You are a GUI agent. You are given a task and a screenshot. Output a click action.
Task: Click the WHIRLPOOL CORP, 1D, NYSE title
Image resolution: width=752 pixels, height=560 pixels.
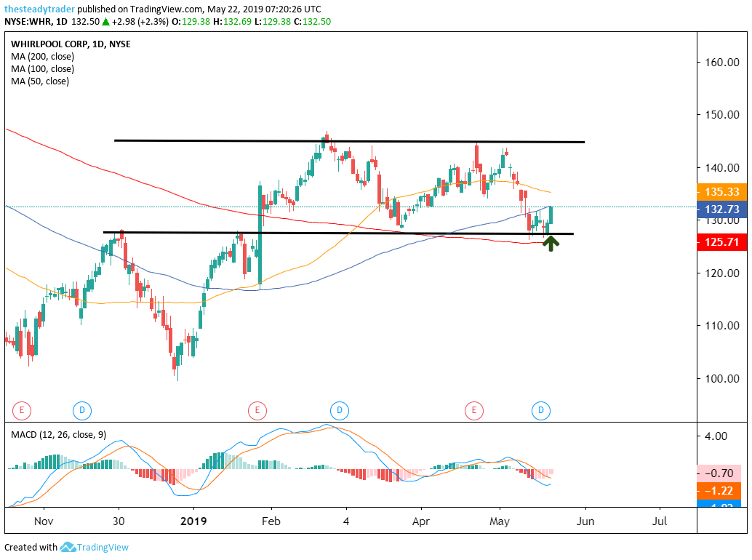71,44
